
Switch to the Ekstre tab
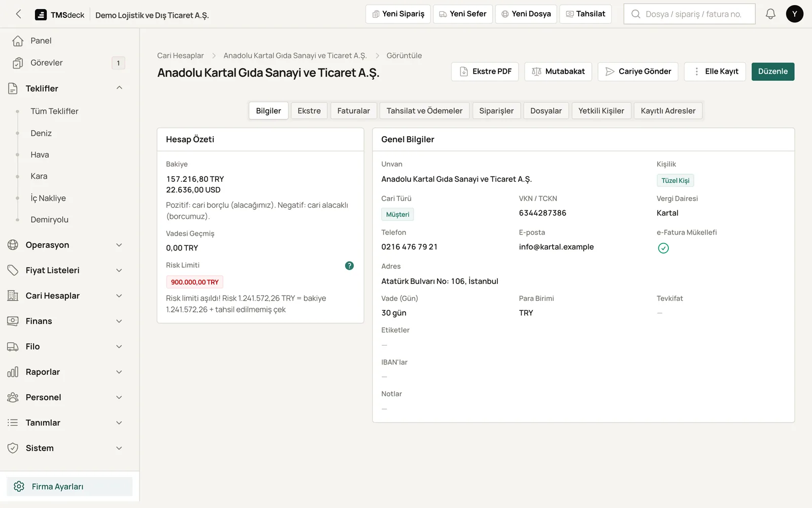(x=309, y=111)
